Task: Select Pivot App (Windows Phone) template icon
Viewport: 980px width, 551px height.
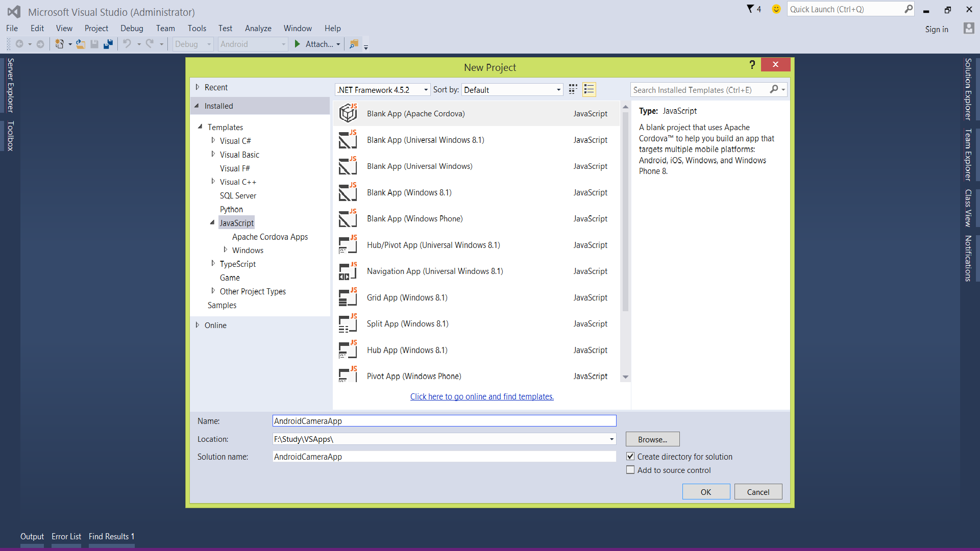Action: (x=348, y=374)
